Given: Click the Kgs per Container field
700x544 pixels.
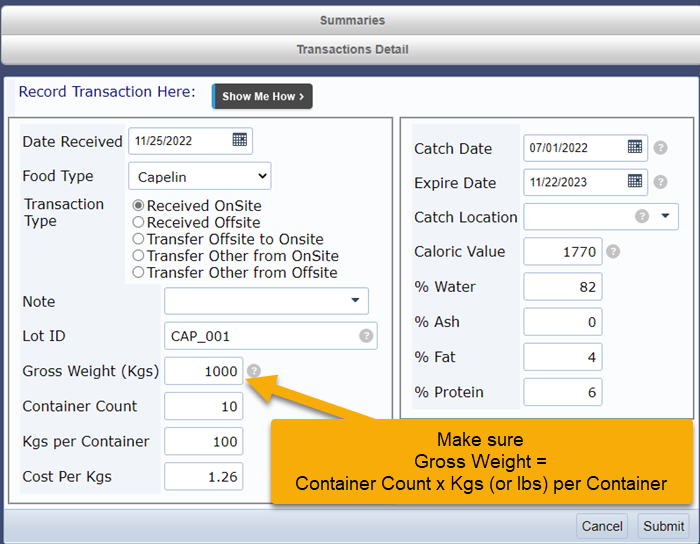Looking at the screenshot, I should pos(204,441).
